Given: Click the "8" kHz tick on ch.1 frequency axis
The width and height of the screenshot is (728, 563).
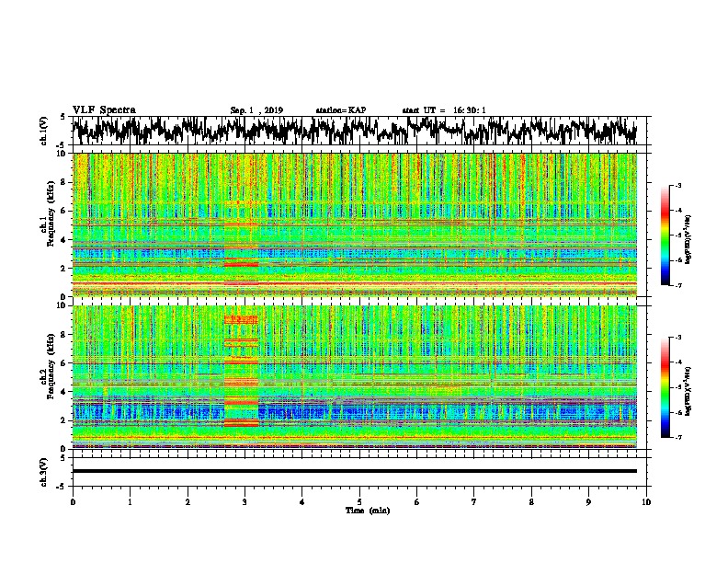Looking at the screenshot, I should coord(64,182).
